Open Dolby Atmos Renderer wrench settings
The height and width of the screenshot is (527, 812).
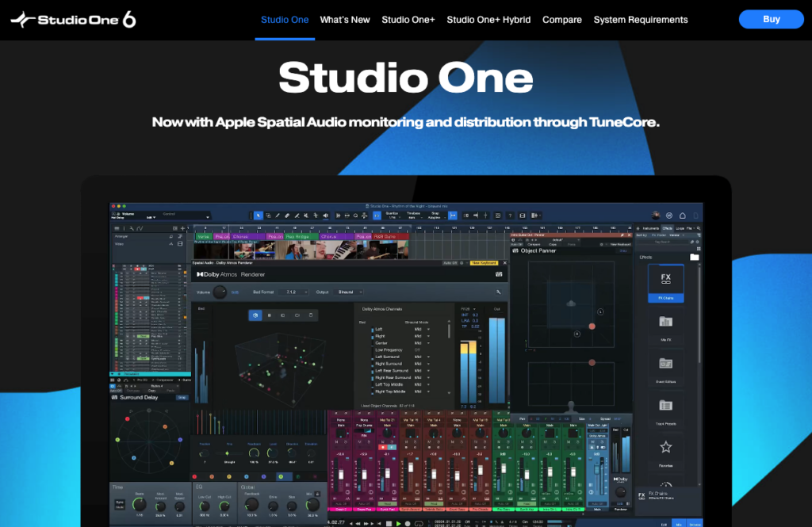coord(498,292)
